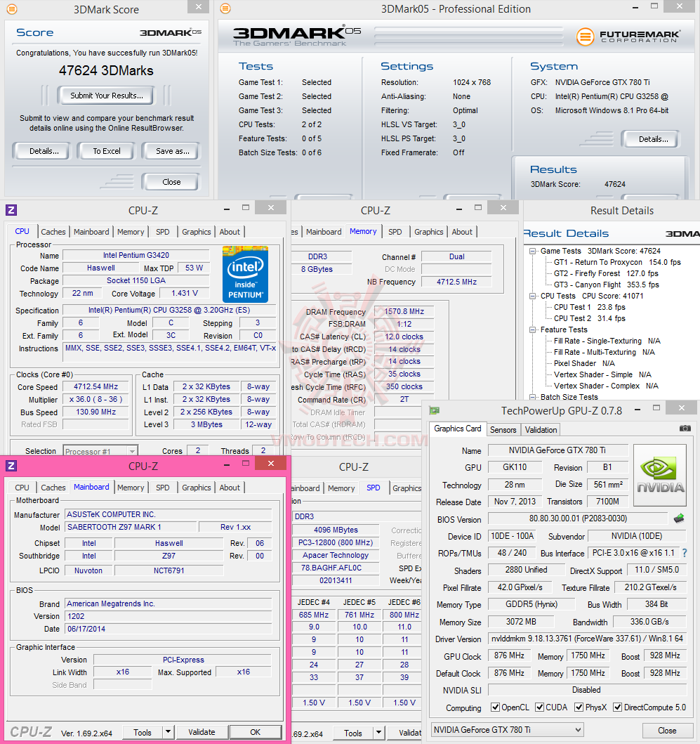Select GT1 - Return To Proxycon result row
Image resolution: width=700 pixels, height=744 pixels.
(x=617, y=262)
